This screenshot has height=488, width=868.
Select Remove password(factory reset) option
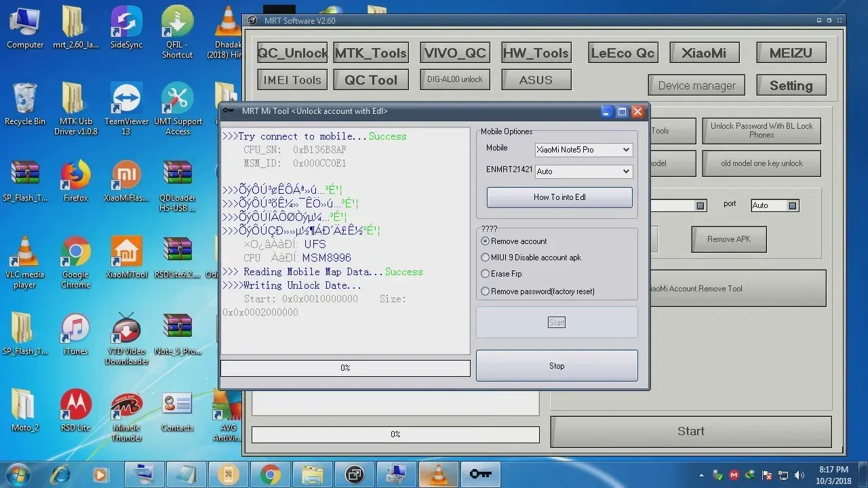pos(537,291)
